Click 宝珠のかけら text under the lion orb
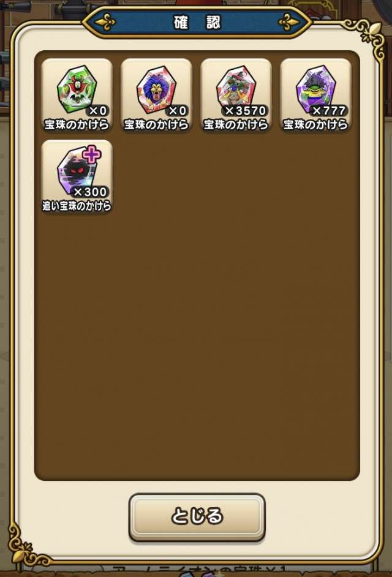This screenshot has width=392, height=577. pos(156,125)
